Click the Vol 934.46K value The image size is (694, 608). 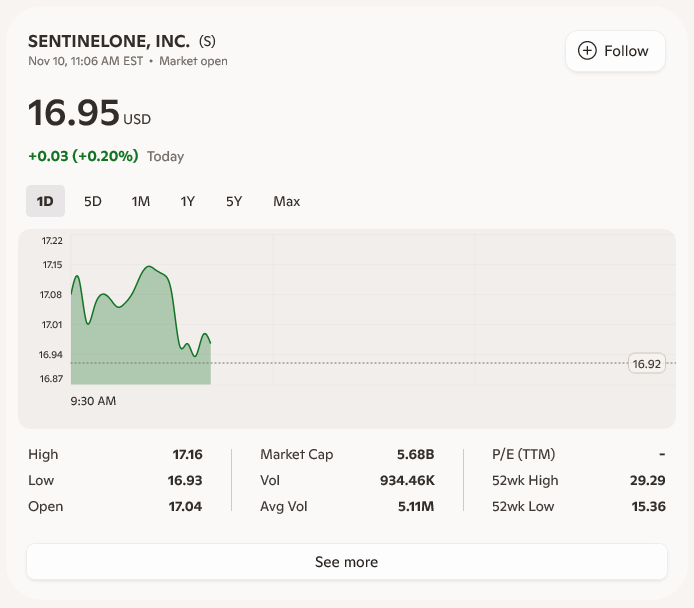407,480
